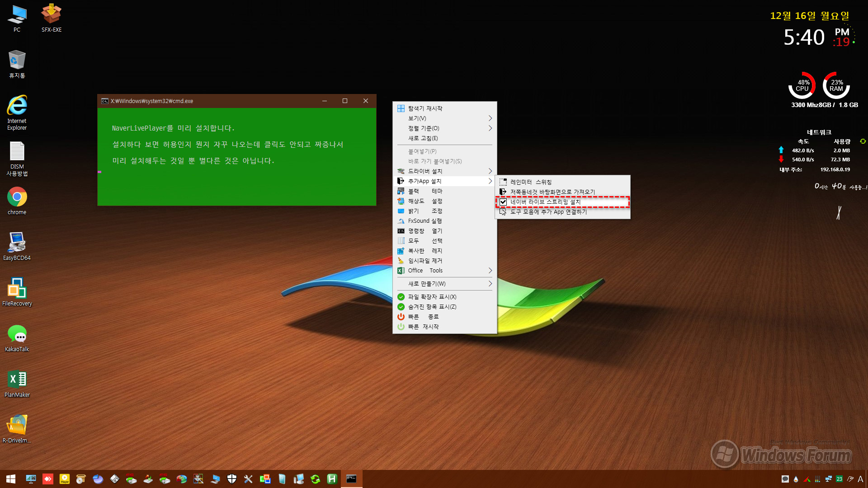The image size is (868, 488).
Task: Switch to the cmd window taskbar button
Action: pyautogui.click(x=351, y=479)
